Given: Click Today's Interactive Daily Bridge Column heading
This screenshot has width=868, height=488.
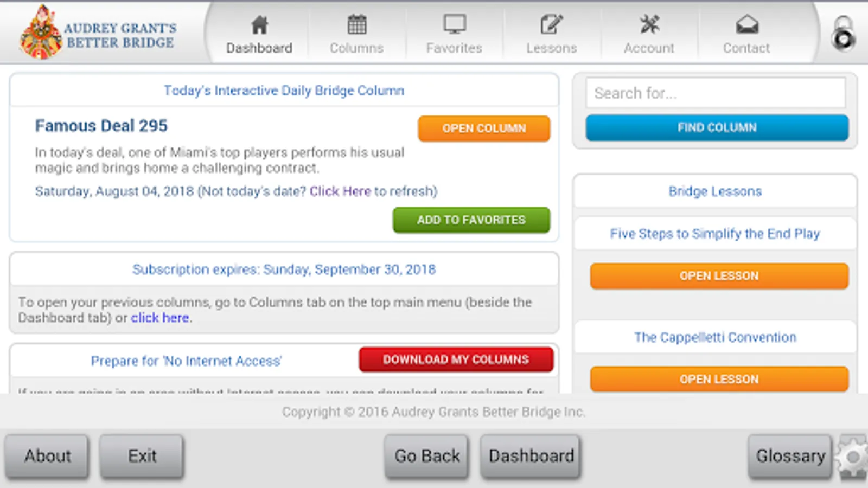Looking at the screenshot, I should (x=284, y=91).
